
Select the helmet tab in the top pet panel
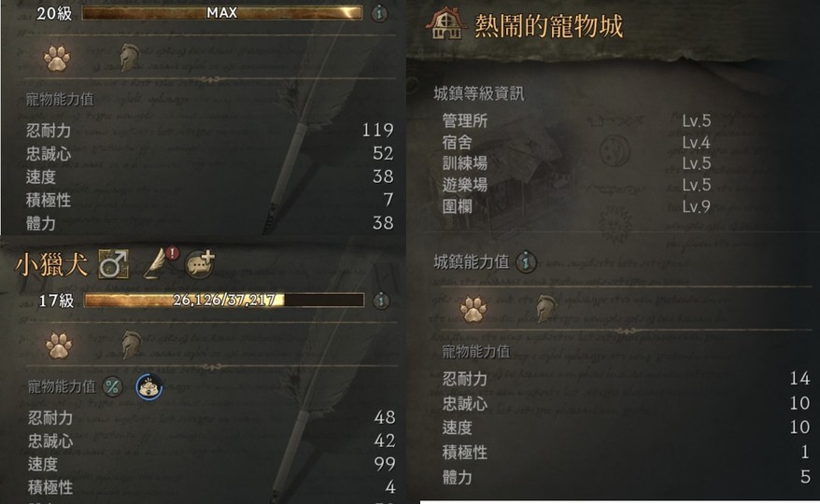130,58
